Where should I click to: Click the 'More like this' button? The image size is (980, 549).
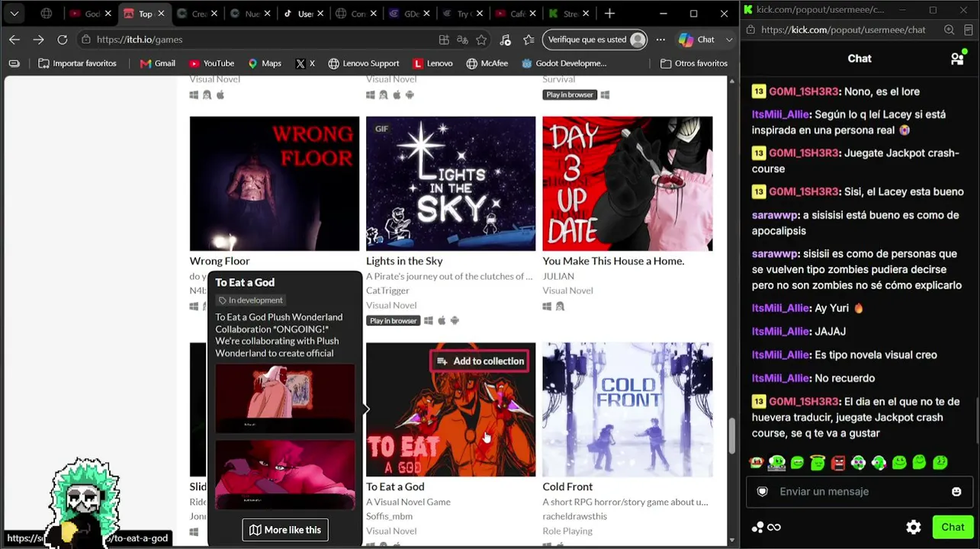pos(285,530)
